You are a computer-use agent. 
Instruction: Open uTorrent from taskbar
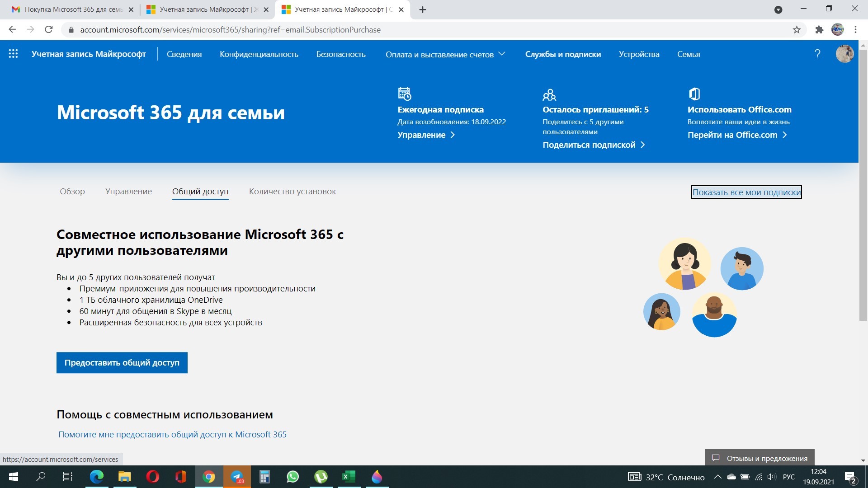pos(321,477)
